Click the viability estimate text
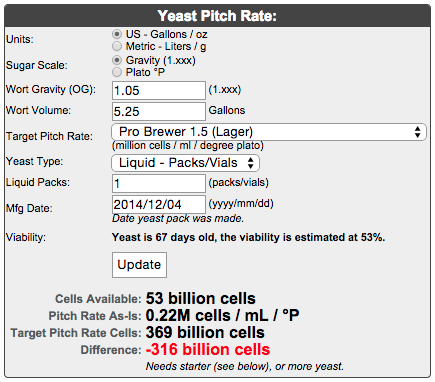This screenshot has height=382, width=435. [x=248, y=237]
